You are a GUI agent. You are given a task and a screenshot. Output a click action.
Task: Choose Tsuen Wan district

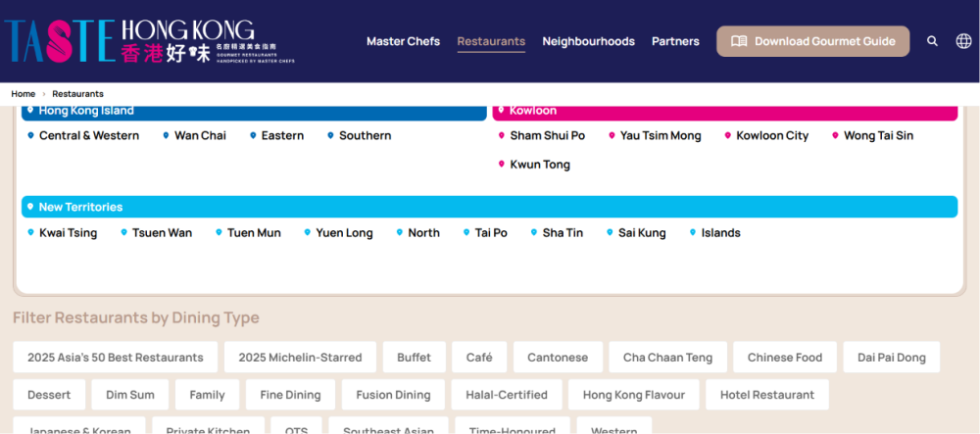[x=156, y=233]
